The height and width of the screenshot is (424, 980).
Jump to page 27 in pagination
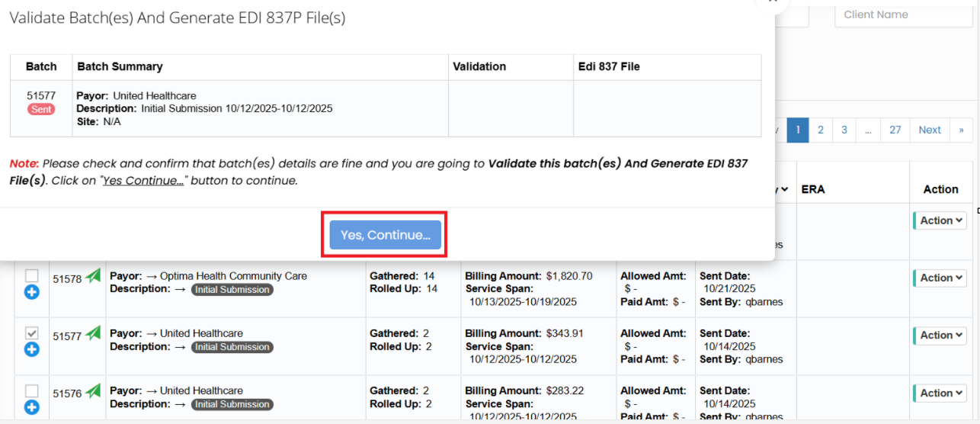(895, 130)
